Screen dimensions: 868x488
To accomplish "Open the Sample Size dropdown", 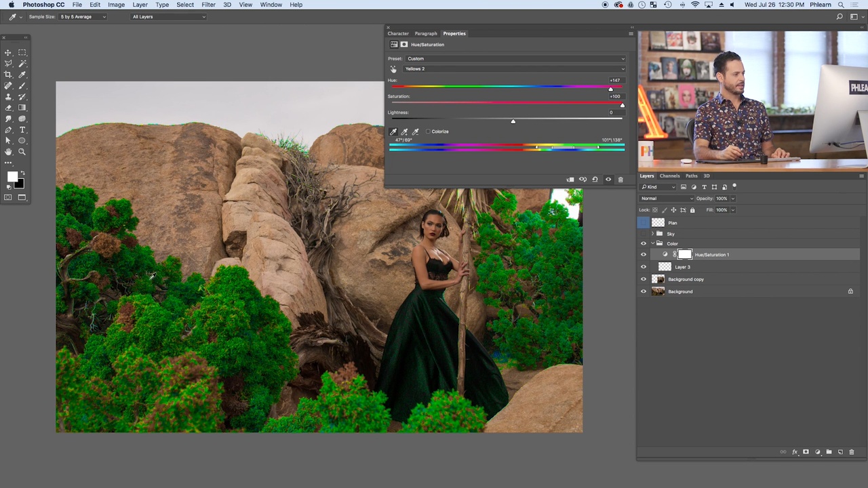I will coord(82,17).
